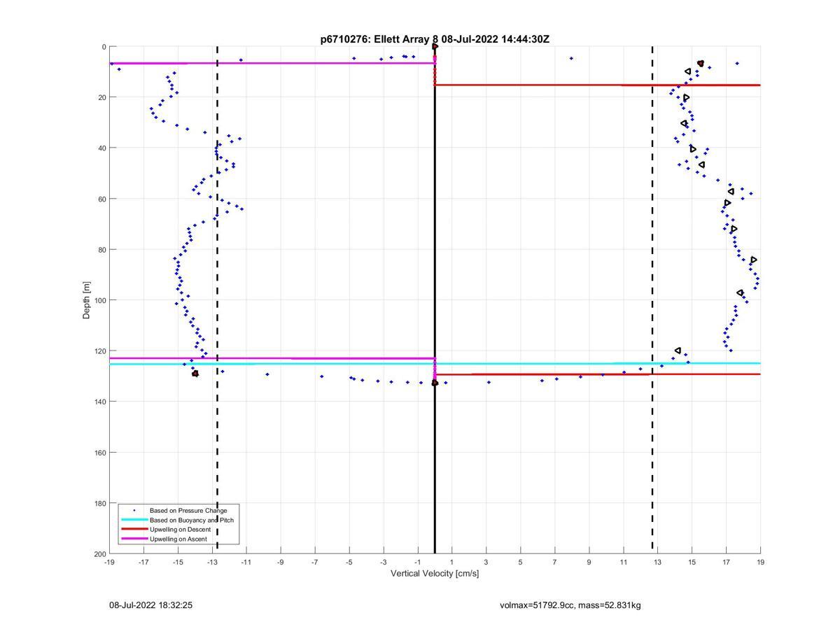Click x-axis tick label "-15"

(178, 562)
